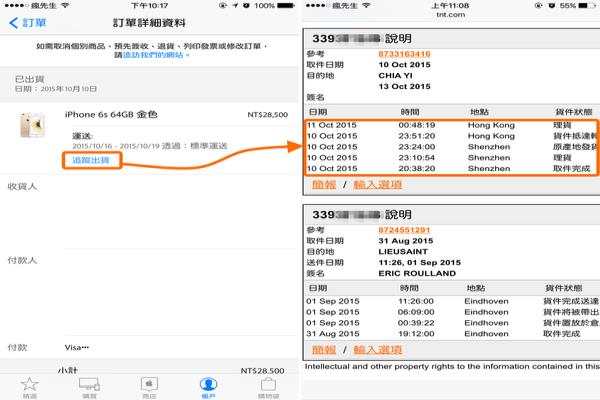Tap the left phone's Wi-Fi status icon
The height and width of the screenshot is (400, 600).
click(x=66, y=5)
